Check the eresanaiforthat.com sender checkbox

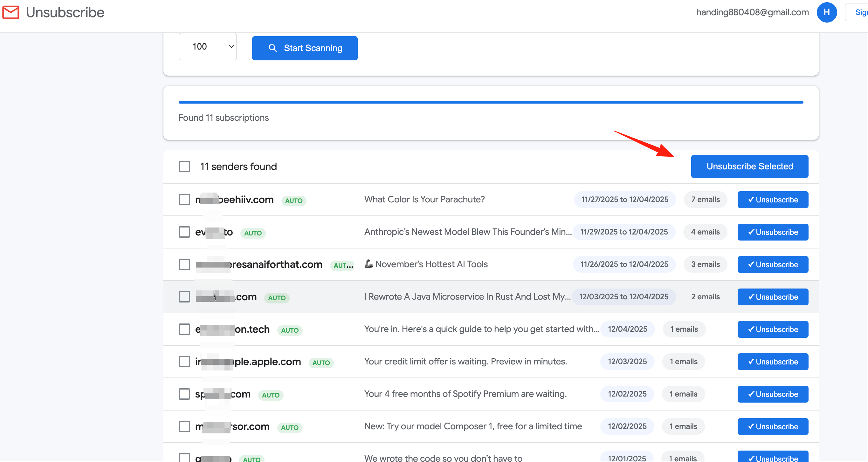184,264
